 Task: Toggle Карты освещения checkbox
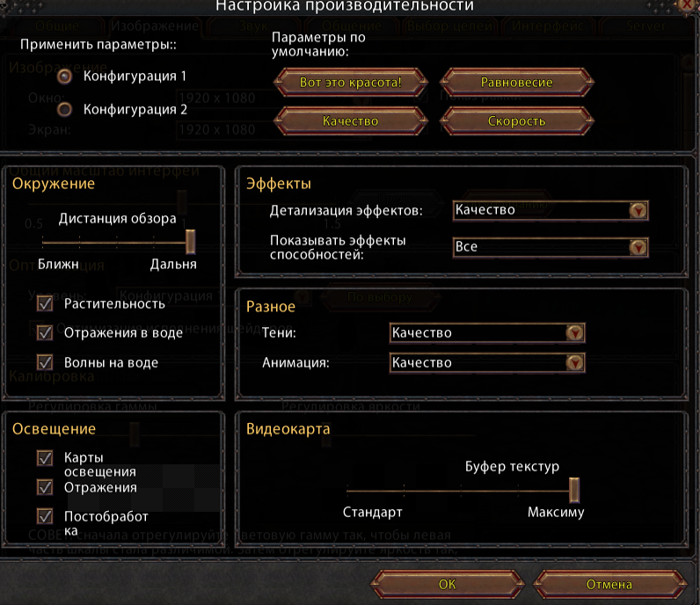45,458
